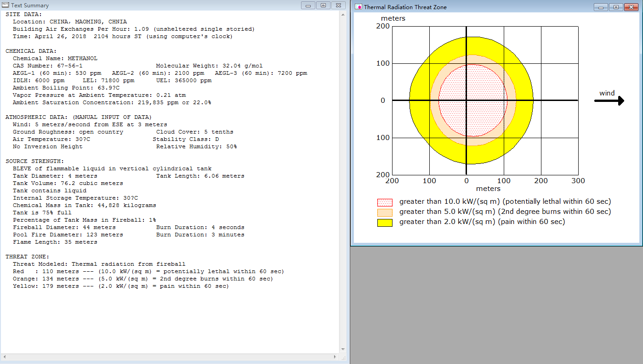Click the 'Yellow: 179 meters' threat zone line
This screenshot has width=643, height=364.
[121, 286]
